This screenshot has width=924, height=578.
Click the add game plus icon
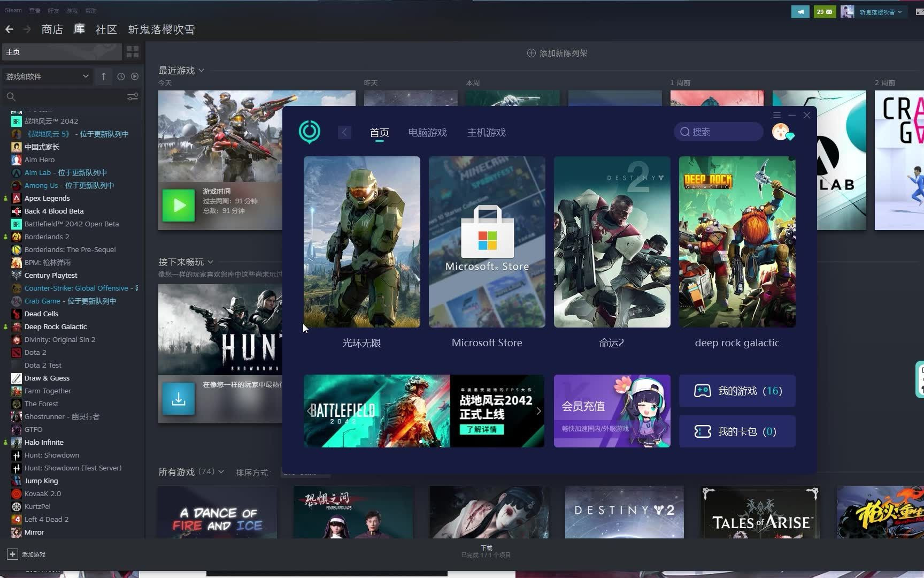pos(12,554)
